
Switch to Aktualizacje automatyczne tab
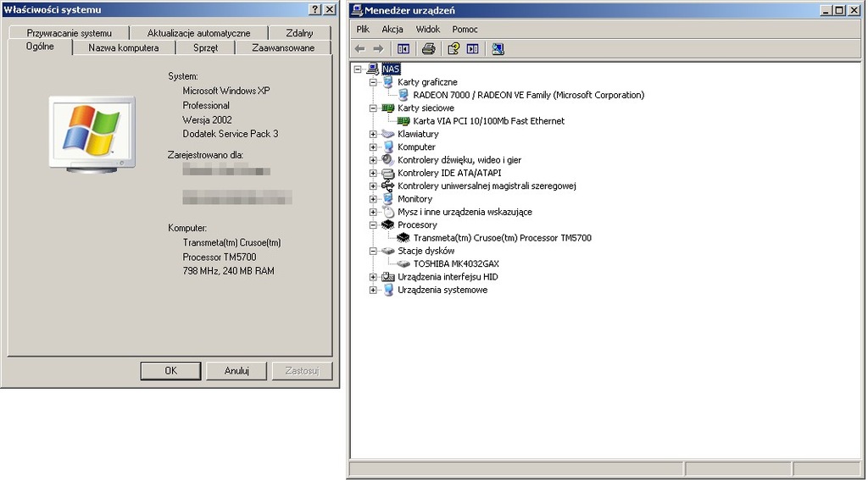[198, 33]
